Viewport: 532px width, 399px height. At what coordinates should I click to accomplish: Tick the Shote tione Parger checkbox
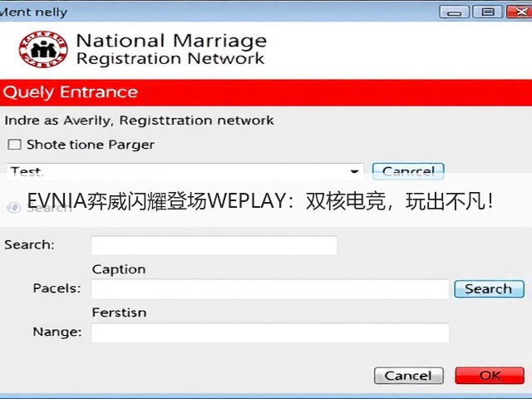click(x=15, y=145)
